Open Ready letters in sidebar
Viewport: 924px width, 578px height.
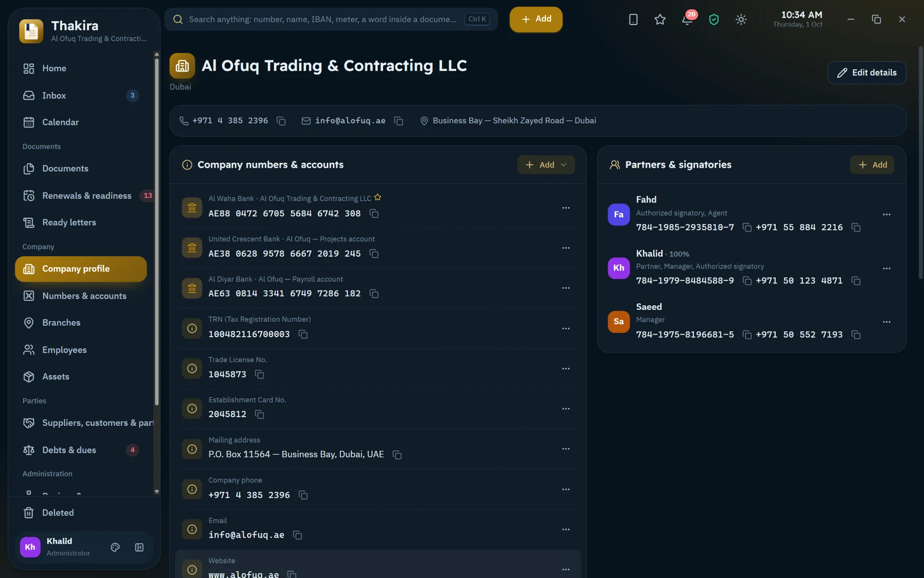pos(81,223)
